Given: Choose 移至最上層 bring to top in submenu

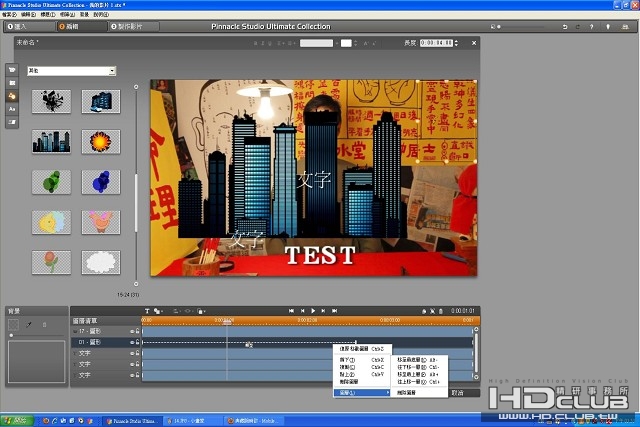Looking at the screenshot, I should 419,374.
